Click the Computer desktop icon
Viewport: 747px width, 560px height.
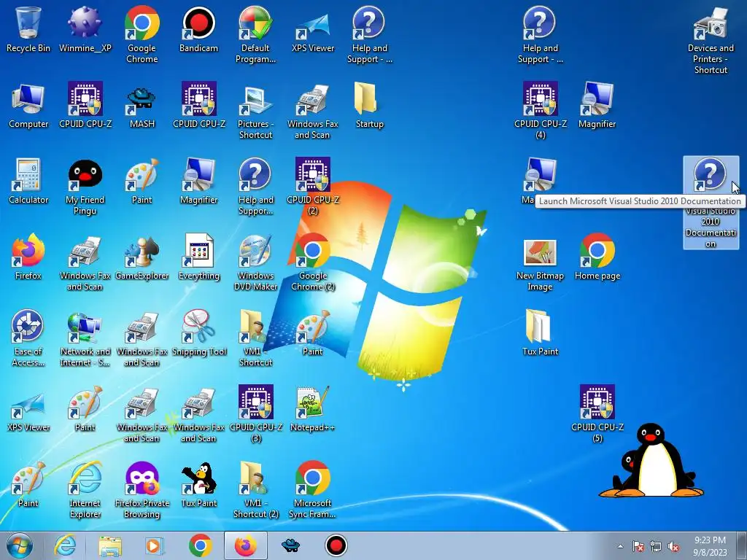(28, 105)
